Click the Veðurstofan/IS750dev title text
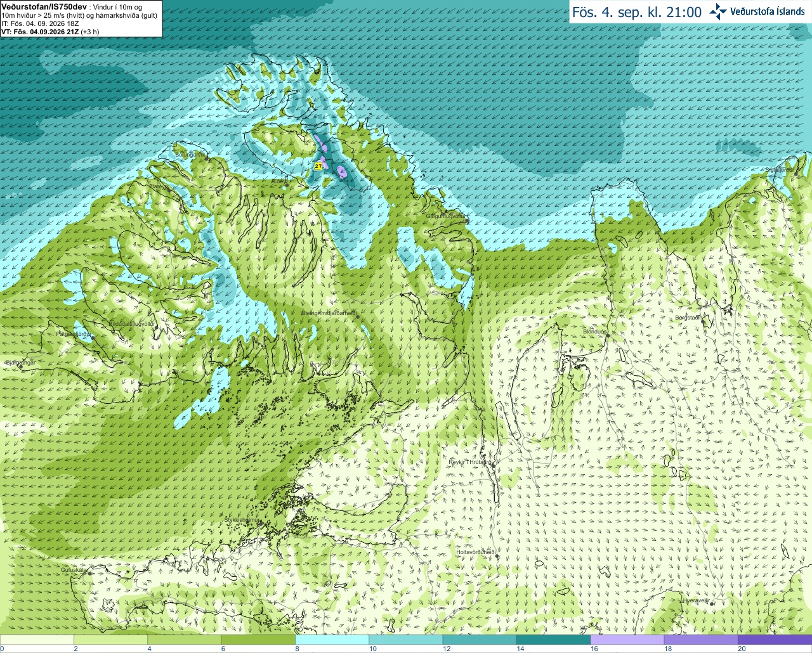 click(x=43, y=6)
